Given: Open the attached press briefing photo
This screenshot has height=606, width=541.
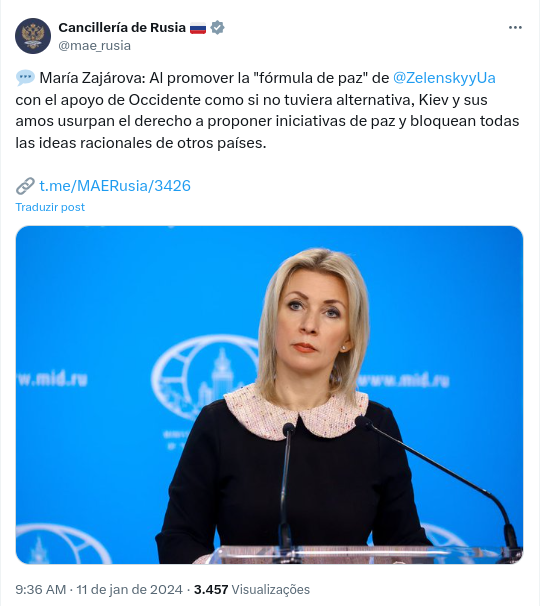Looking at the screenshot, I should tap(269, 395).
